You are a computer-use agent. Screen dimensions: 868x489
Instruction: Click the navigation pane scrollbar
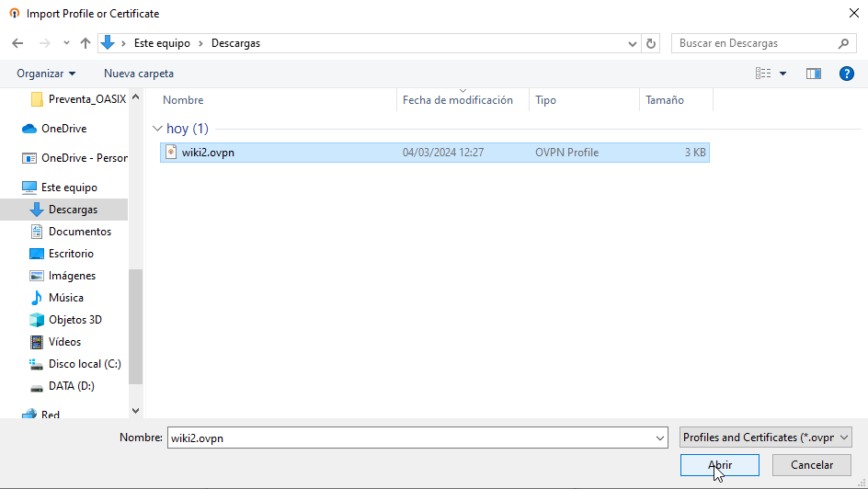(136, 322)
